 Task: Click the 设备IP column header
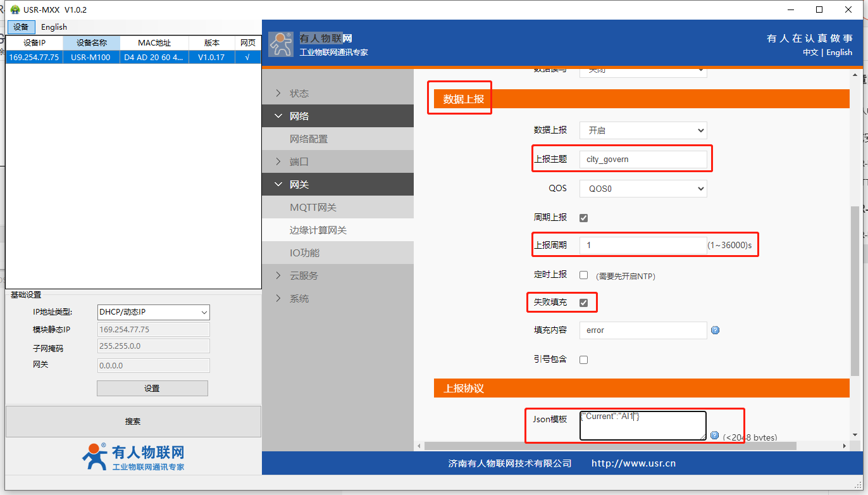pyautogui.click(x=34, y=43)
